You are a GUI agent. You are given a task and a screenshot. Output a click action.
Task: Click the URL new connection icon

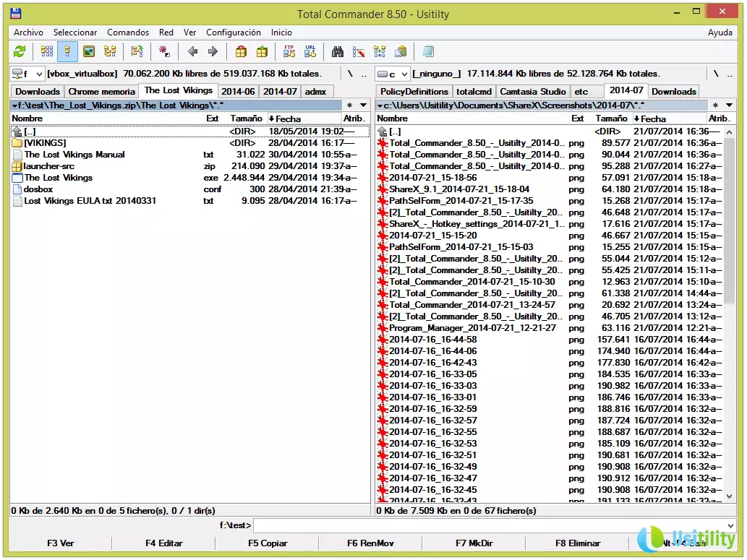point(310,51)
